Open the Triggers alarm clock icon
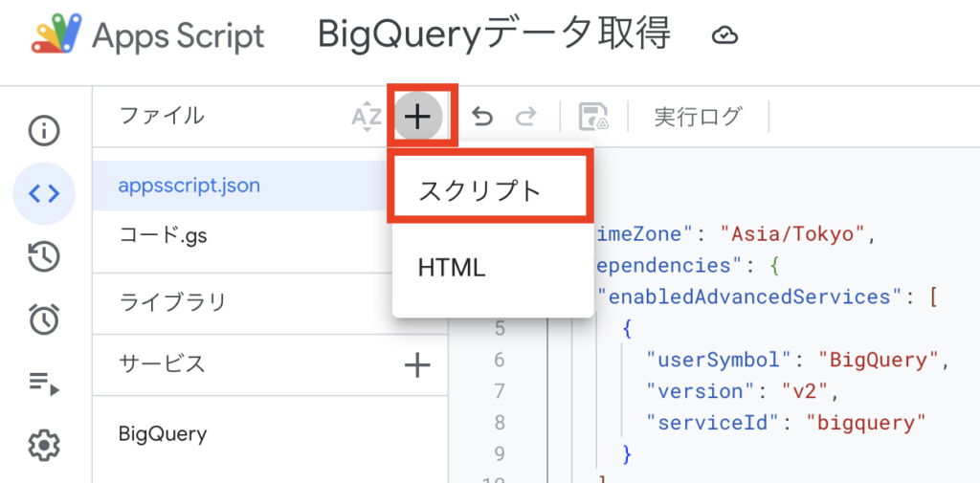This screenshot has height=483, width=980. [44, 318]
